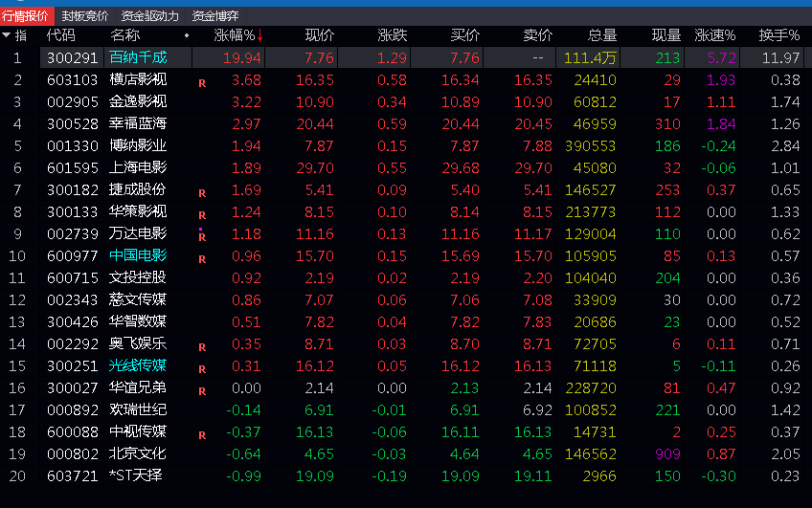Select stock 慈文传媒
The width and height of the screenshot is (812, 508).
point(138,299)
